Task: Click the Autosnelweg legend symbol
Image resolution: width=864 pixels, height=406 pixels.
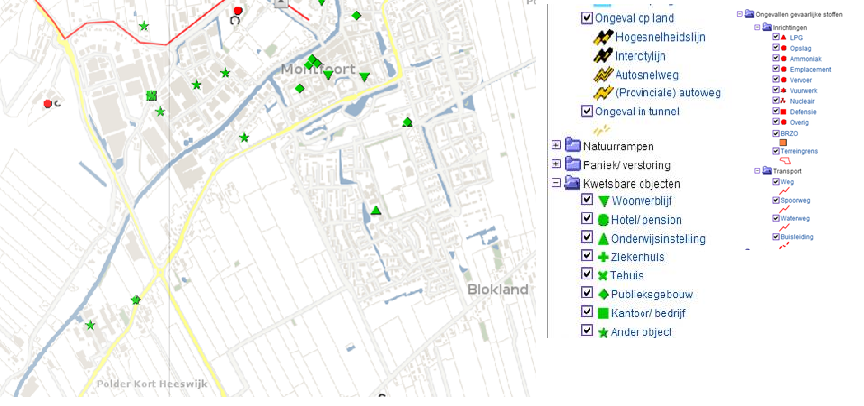Action: [602, 74]
